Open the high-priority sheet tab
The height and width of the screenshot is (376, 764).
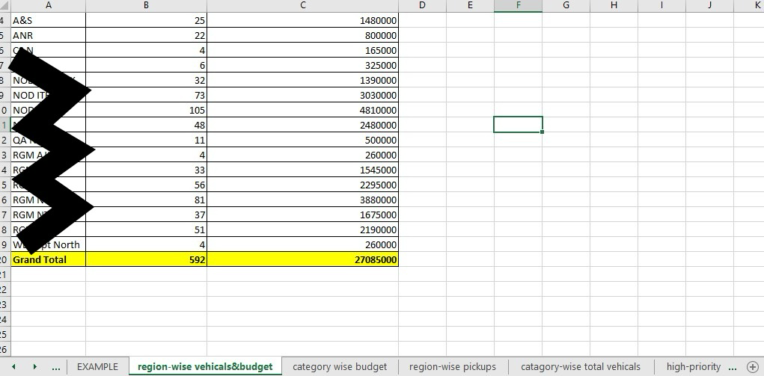pos(693,367)
